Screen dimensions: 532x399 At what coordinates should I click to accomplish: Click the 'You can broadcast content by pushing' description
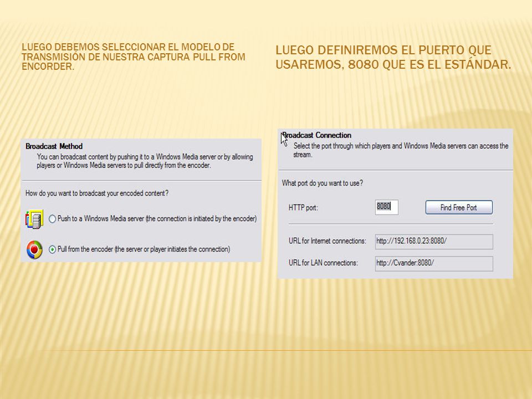[x=145, y=161]
